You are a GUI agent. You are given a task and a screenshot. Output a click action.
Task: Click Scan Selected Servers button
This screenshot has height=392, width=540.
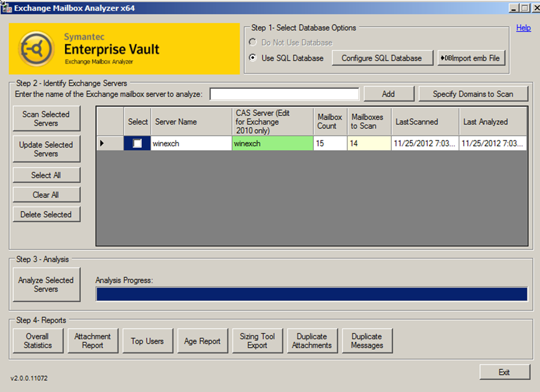pyautogui.click(x=46, y=118)
